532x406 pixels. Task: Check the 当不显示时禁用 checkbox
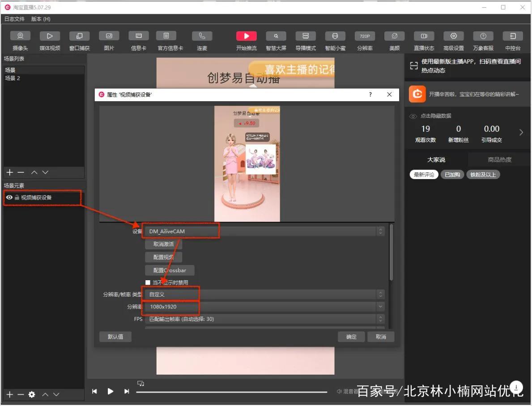pyautogui.click(x=148, y=282)
